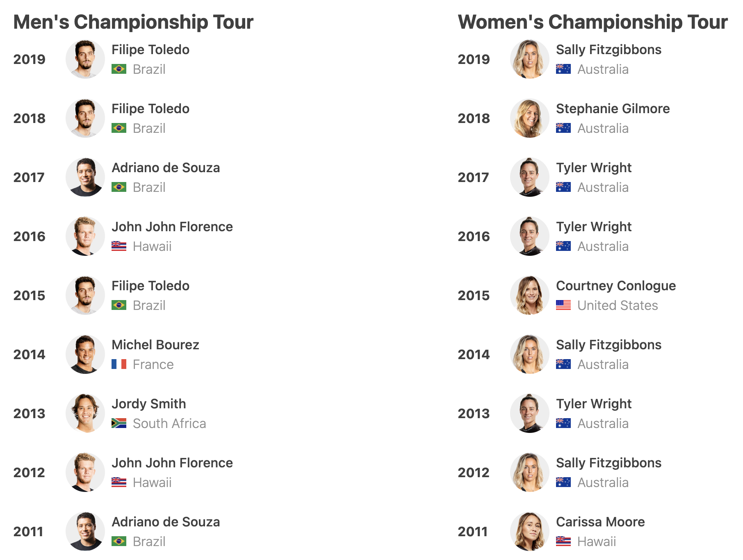Click Tyler Wright's 2016 portrait

(530, 236)
